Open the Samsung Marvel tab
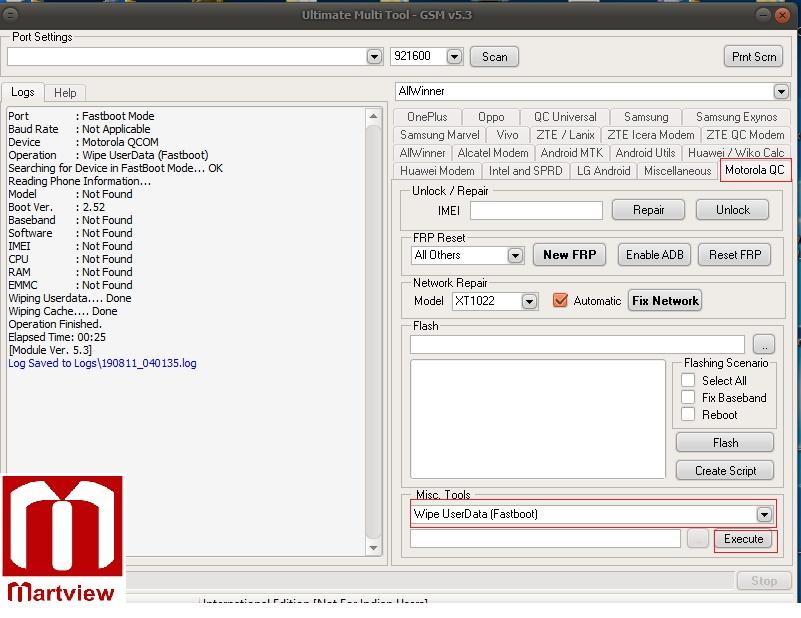 click(439, 135)
